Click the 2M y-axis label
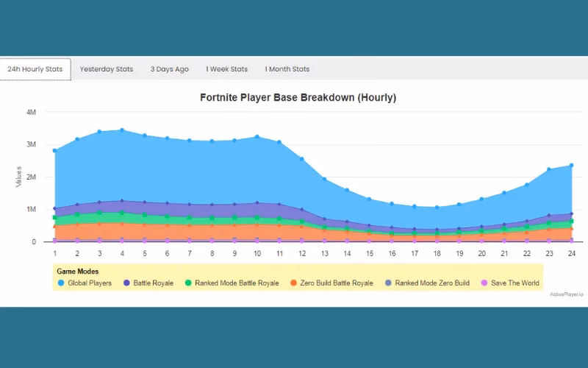The image size is (588, 368). click(x=31, y=177)
